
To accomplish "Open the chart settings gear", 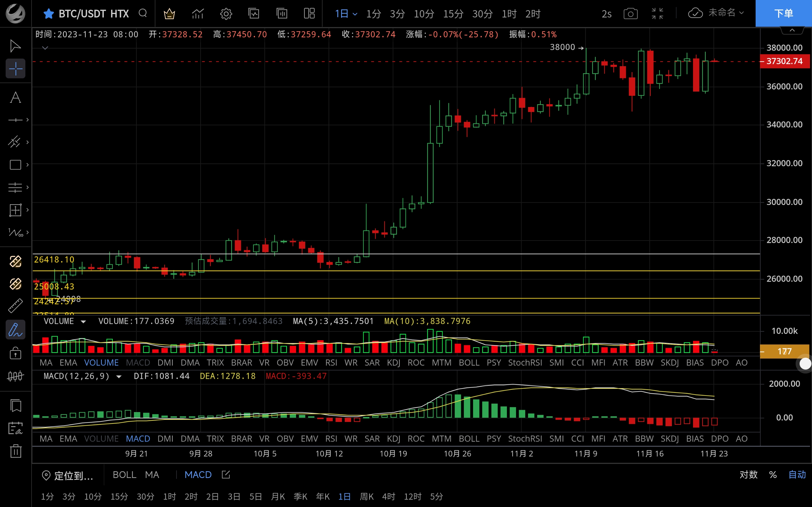I will click(226, 14).
